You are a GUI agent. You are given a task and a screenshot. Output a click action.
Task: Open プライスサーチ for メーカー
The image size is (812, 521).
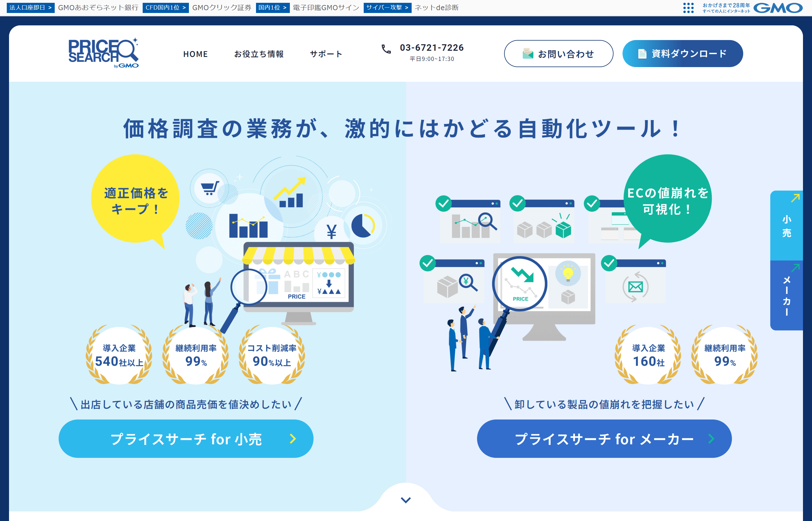click(x=604, y=439)
